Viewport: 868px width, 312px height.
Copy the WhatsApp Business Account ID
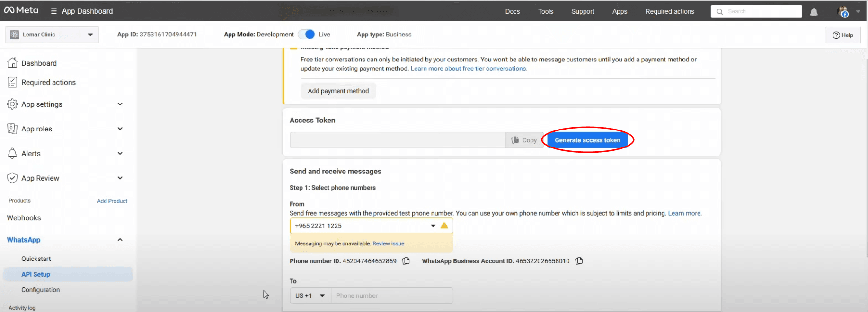[x=579, y=261]
